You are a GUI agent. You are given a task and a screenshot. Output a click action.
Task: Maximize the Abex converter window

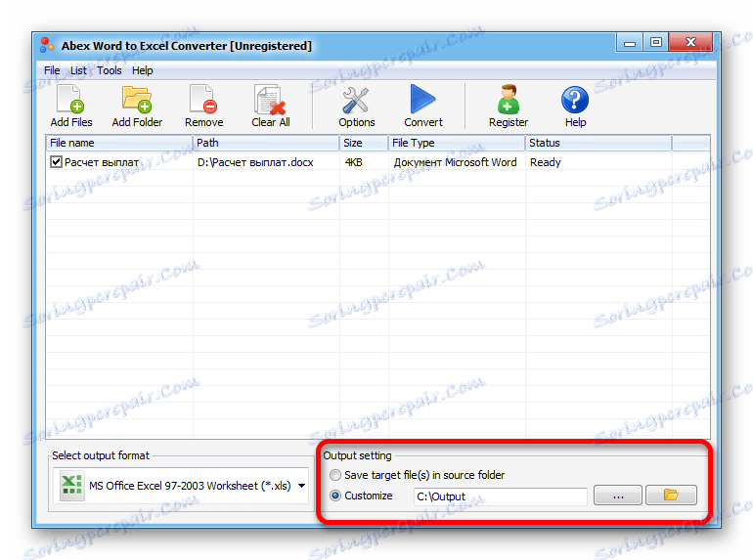[x=655, y=43]
